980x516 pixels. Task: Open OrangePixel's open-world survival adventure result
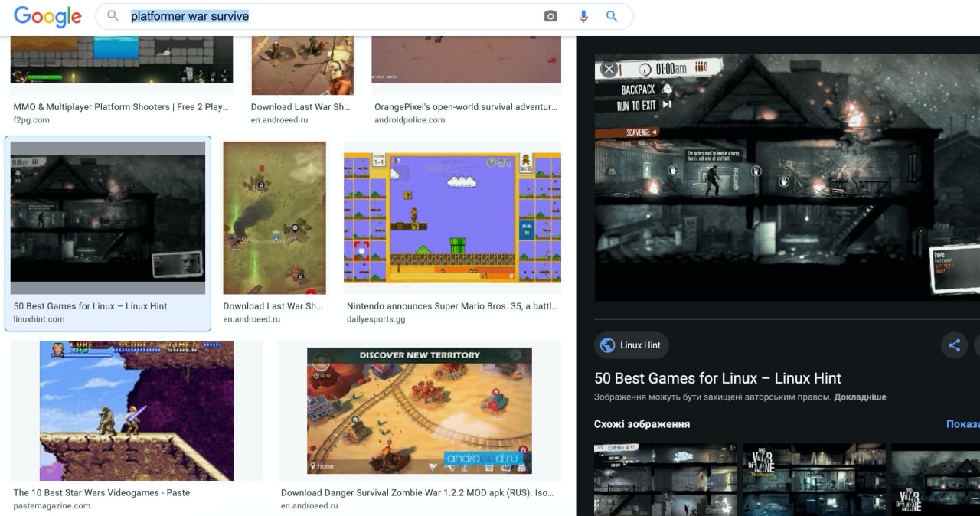(465, 107)
